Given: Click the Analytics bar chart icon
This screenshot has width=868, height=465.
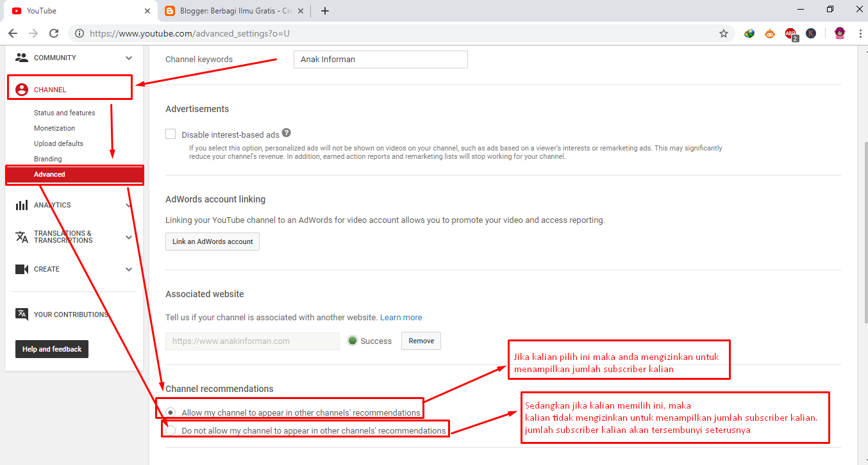Looking at the screenshot, I should tap(22, 205).
